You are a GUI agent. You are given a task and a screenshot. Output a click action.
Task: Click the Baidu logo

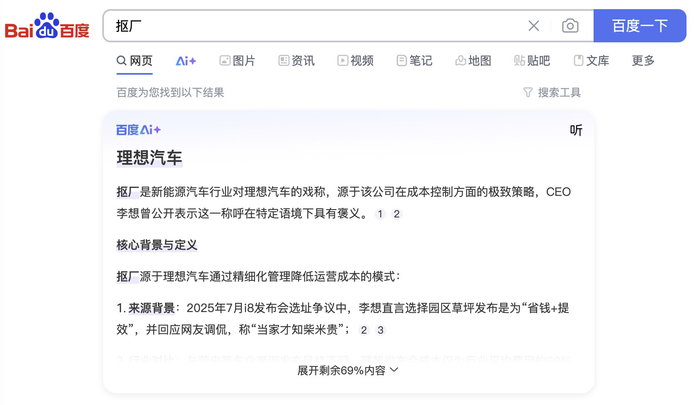pos(47,26)
